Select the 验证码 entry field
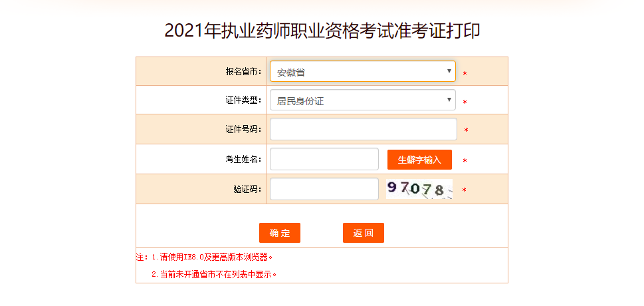644x306 pixels. coord(324,189)
